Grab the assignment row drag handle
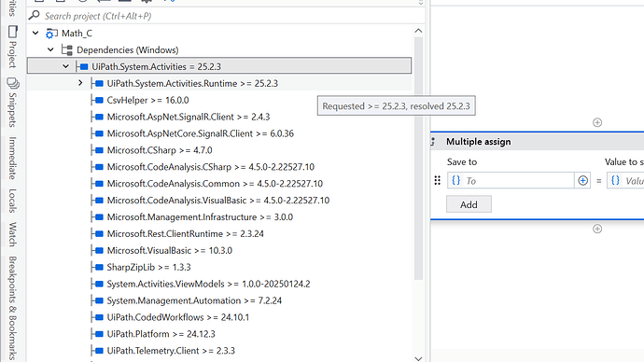This screenshot has width=644, height=362. (x=438, y=181)
